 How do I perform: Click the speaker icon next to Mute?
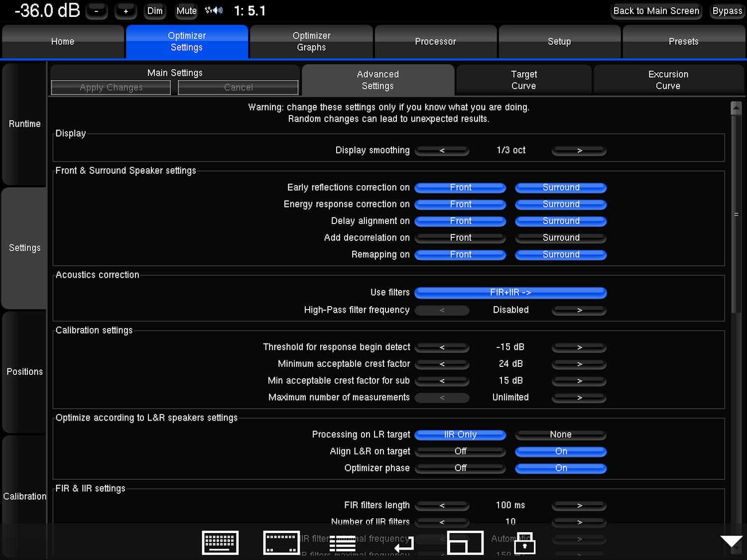(x=214, y=10)
